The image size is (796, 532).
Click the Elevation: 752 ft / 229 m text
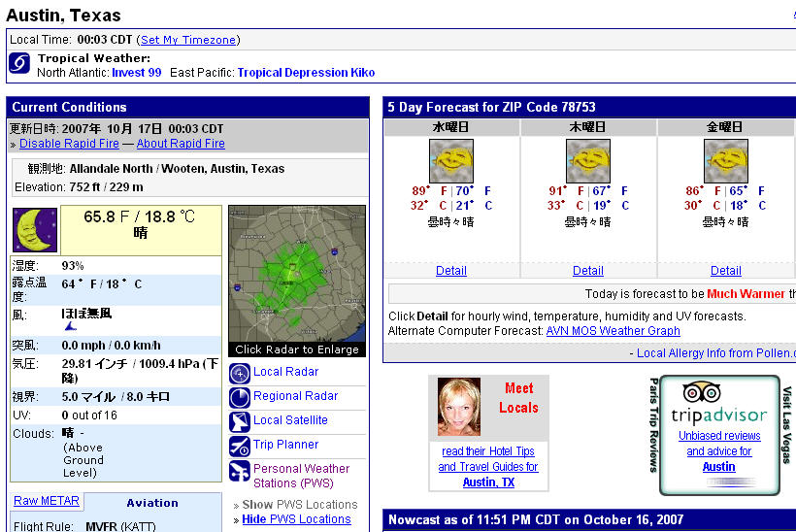[79, 187]
